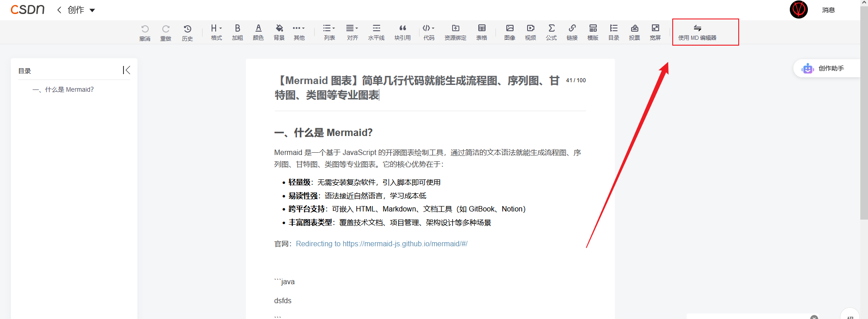Click the 跨平台支持 bullet line
This screenshot has width=868, height=319.
coord(407,209)
